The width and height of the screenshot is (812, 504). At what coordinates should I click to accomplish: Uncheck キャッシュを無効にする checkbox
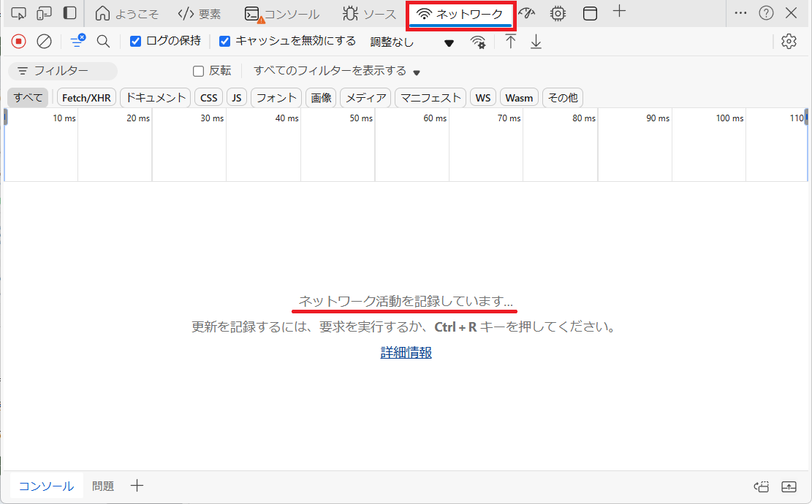point(225,42)
